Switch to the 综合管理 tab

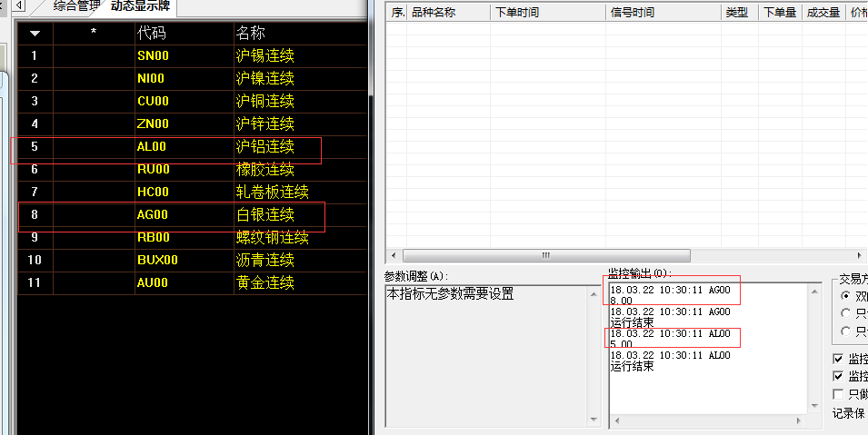coord(76,6)
